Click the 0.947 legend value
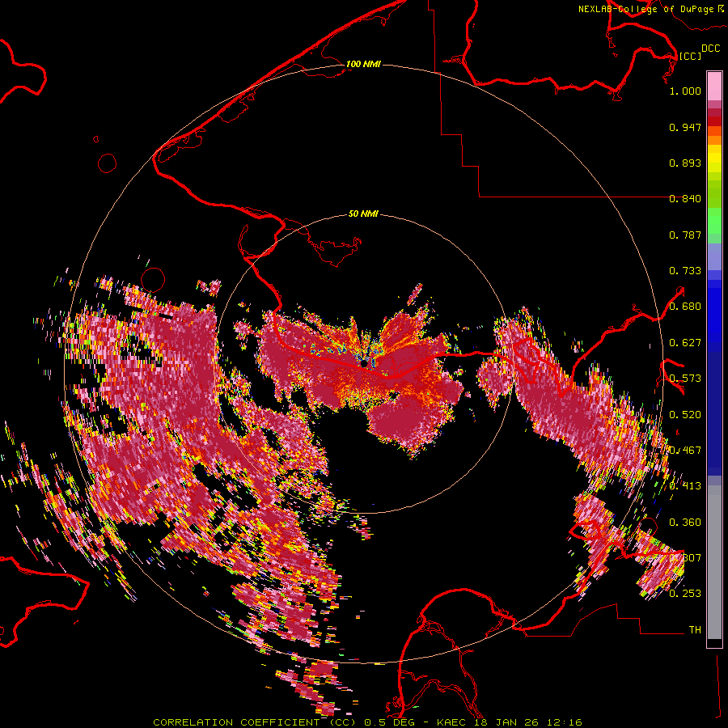This screenshot has height=728, width=728. pos(685,127)
